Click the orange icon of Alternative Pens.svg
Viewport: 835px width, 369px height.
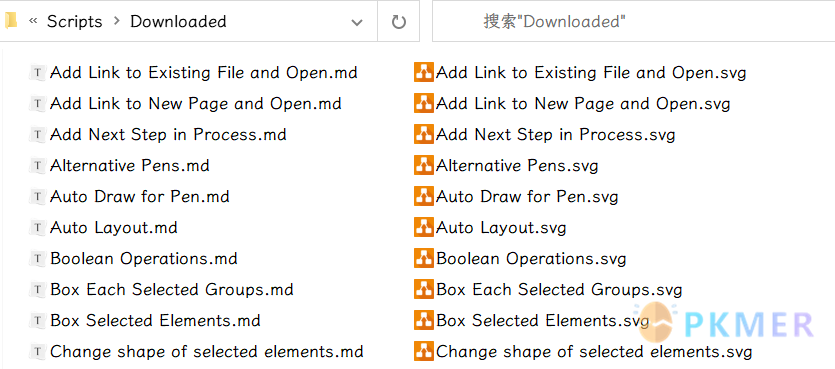(424, 166)
